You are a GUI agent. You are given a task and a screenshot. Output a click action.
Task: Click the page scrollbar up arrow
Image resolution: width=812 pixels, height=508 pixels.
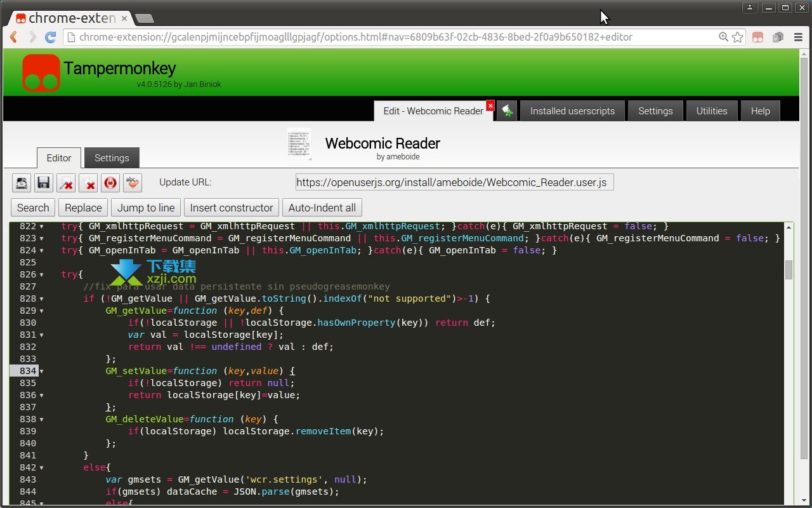(x=804, y=53)
